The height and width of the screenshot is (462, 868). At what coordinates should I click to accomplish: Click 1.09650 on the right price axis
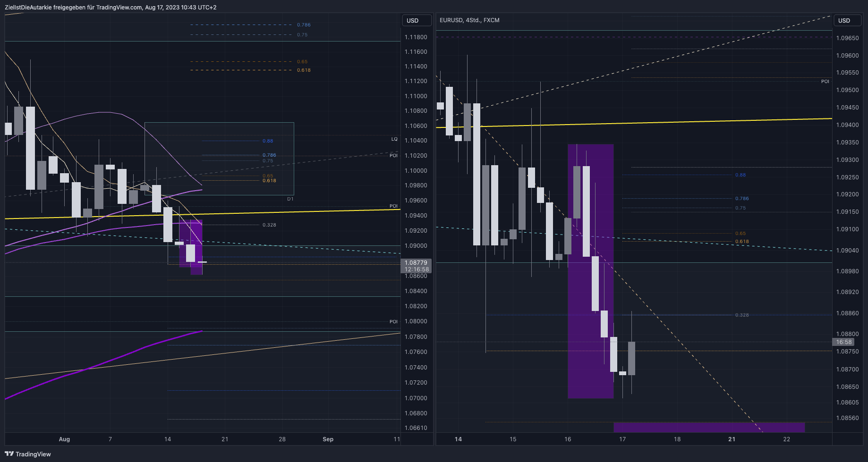coord(847,38)
